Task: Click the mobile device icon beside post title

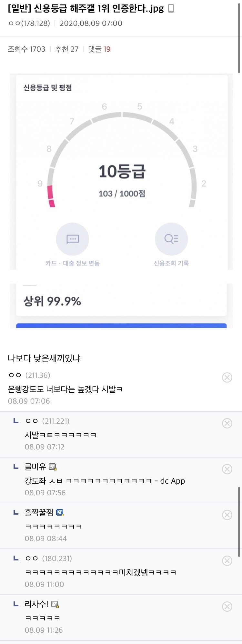Action: click(x=171, y=8)
